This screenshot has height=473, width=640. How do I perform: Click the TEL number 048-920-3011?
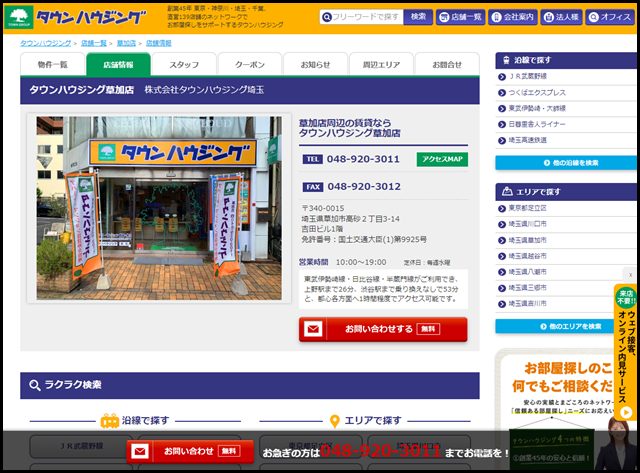coord(363,159)
